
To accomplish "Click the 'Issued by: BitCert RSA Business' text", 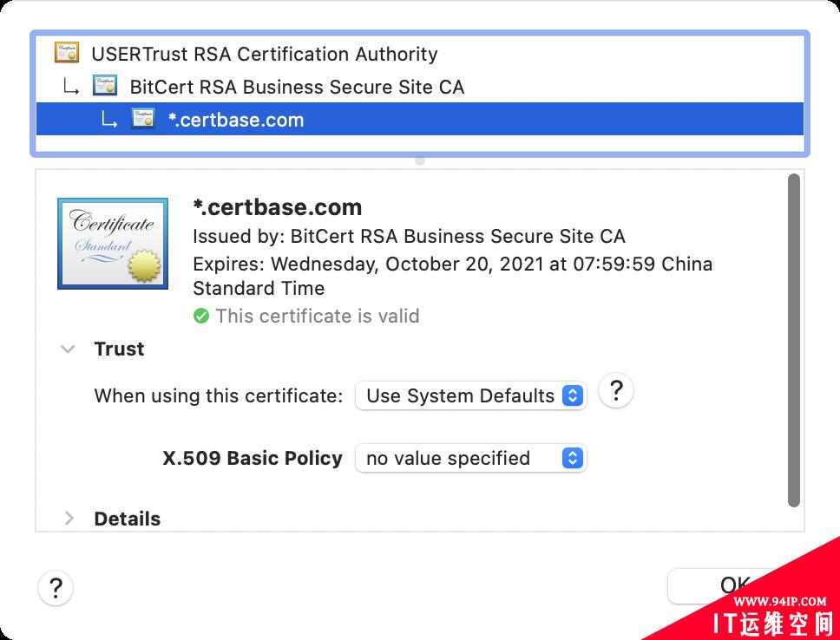I will (409, 236).
